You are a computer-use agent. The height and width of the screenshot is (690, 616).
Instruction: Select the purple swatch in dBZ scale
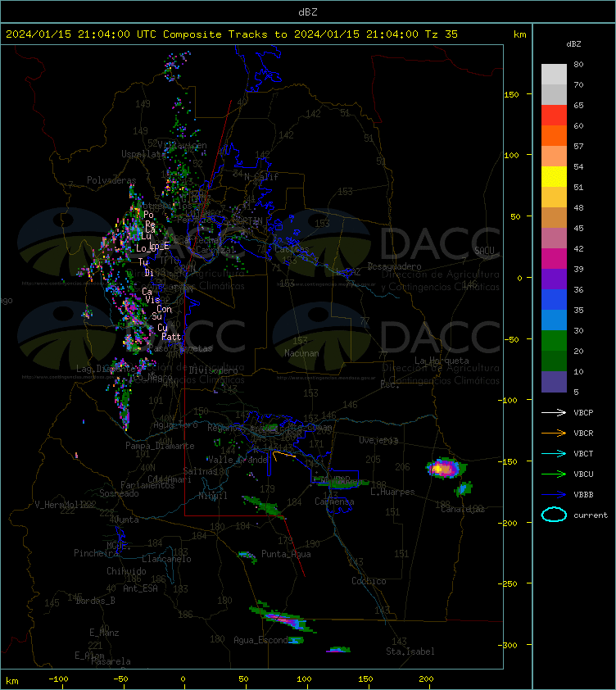554,279
